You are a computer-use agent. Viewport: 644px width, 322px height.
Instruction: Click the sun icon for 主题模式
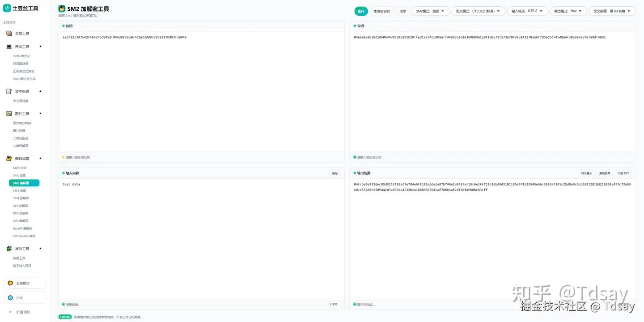(x=10, y=283)
